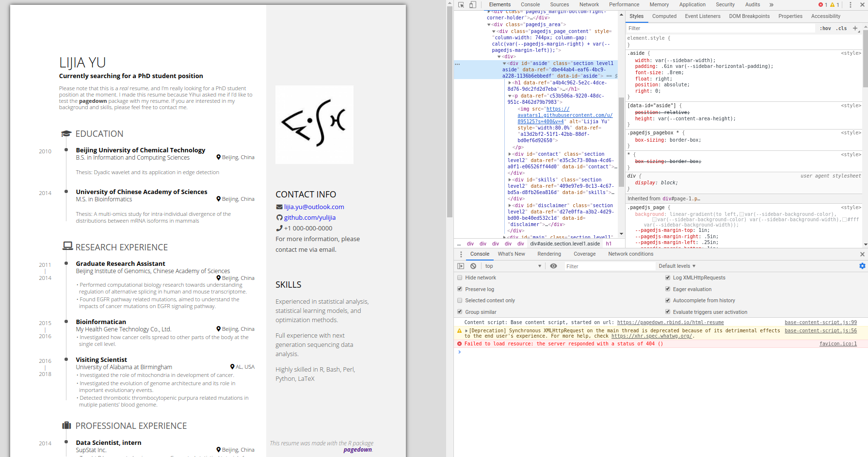
Task: Create a live expression with eye icon
Action: (x=553, y=266)
